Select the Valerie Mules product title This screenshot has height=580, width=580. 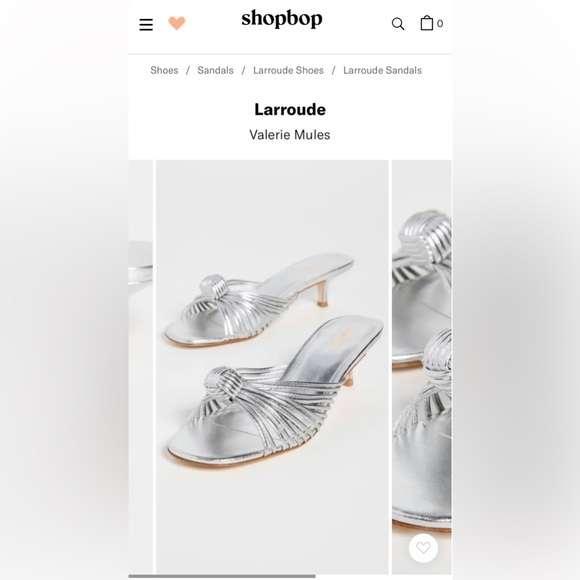290,135
